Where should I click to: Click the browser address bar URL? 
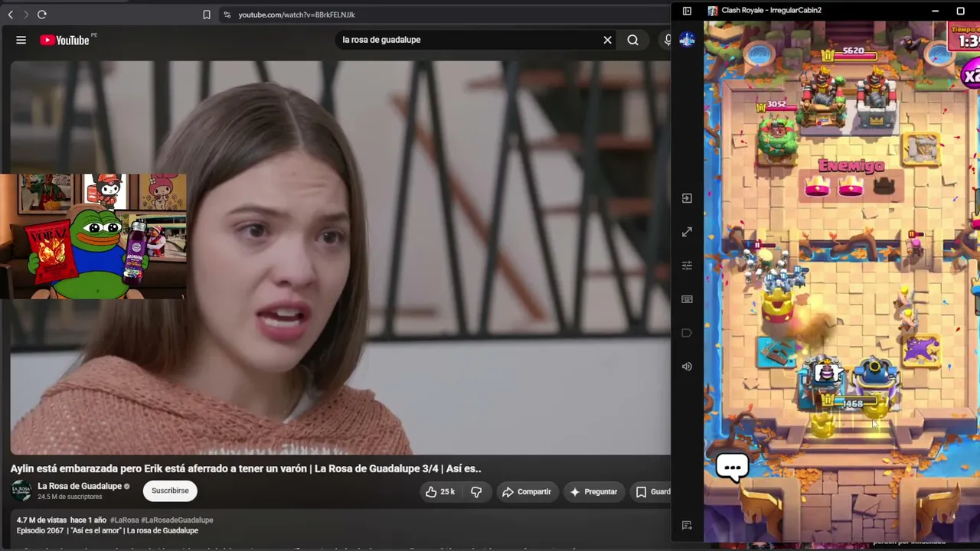click(296, 15)
